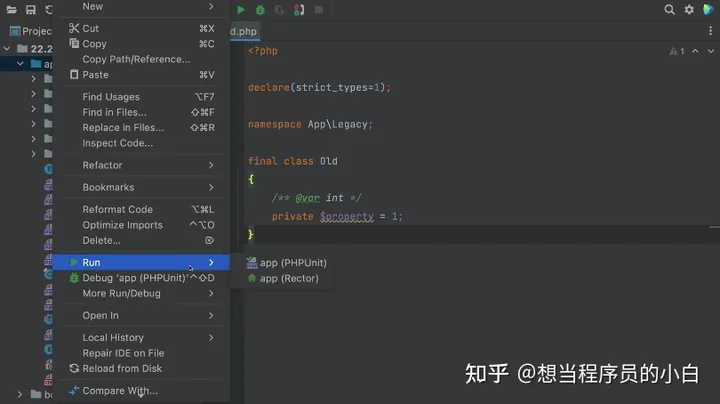Screen dimensions: 720x404
Task: Click the Save All disk icon
Action: pyautogui.click(x=31, y=10)
